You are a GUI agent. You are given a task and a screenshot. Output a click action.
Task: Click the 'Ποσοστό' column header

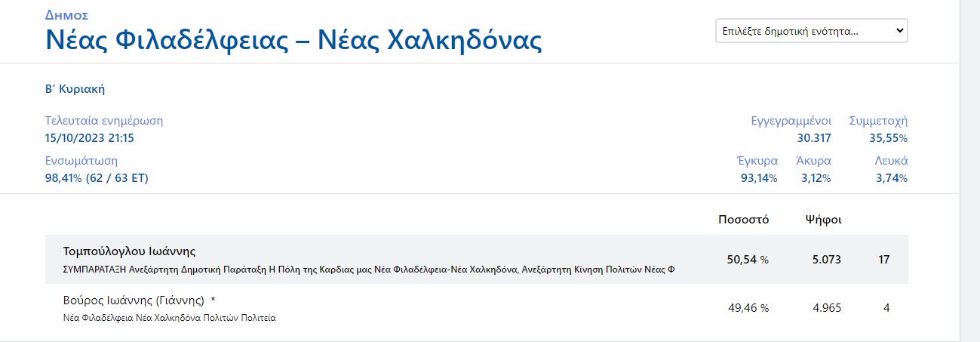(x=743, y=220)
